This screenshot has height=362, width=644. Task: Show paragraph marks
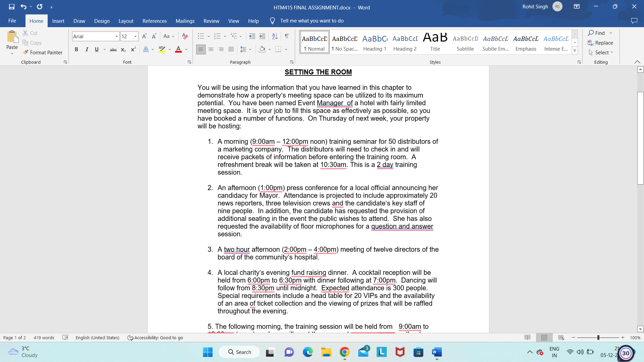coord(286,36)
